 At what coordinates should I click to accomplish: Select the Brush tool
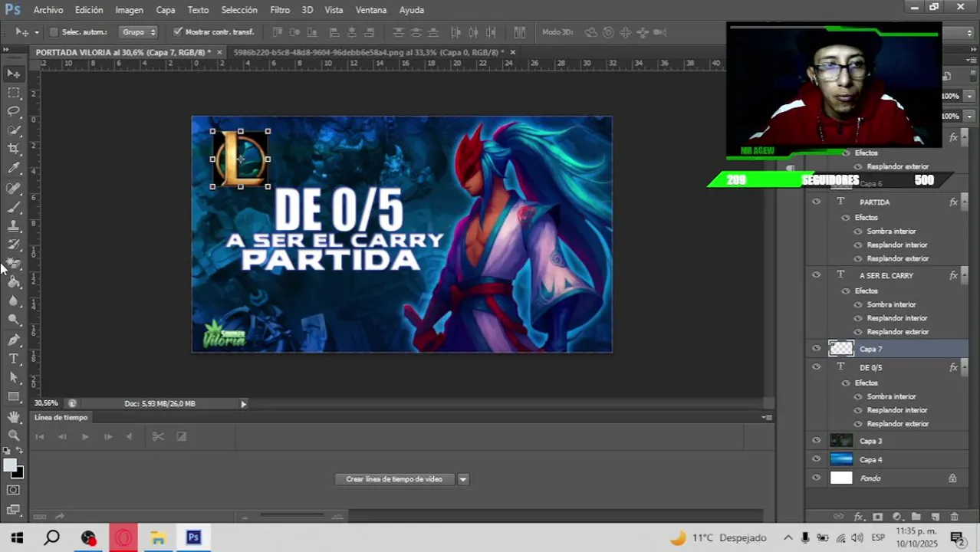[x=14, y=207]
